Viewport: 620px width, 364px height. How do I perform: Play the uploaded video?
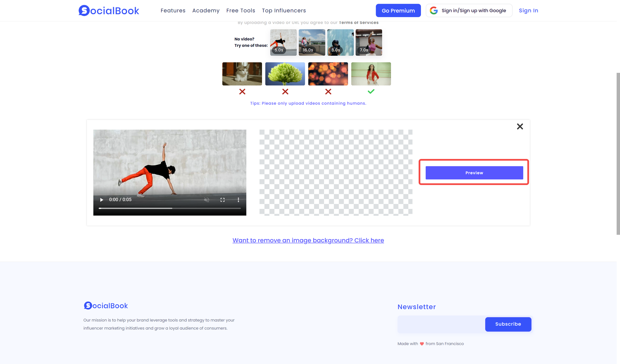pyautogui.click(x=101, y=200)
